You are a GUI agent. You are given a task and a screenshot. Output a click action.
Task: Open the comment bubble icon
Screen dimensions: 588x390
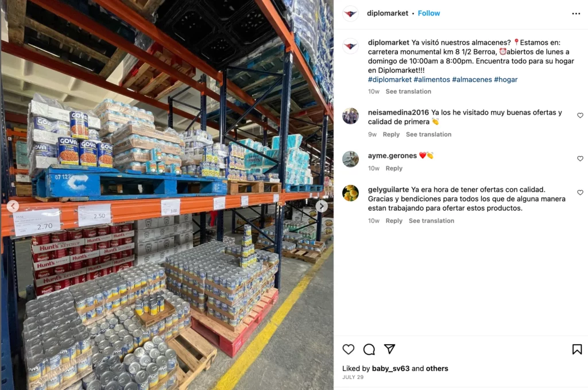pyautogui.click(x=369, y=349)
